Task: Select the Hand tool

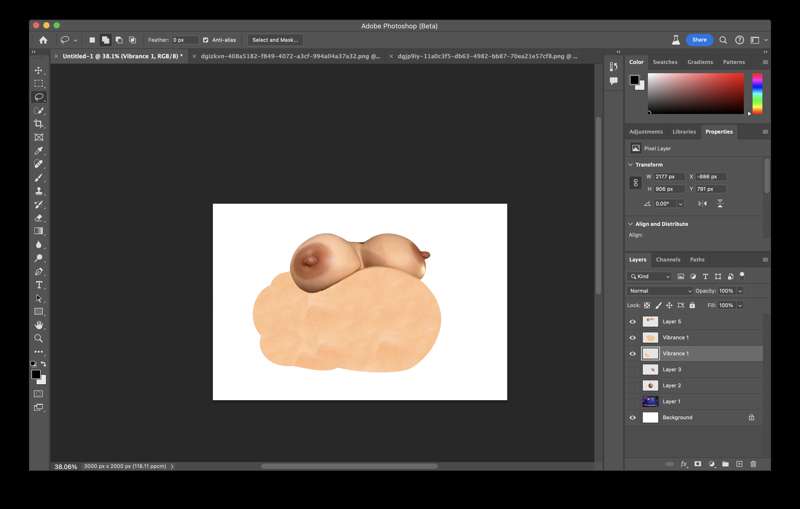Action: point(39,325)
